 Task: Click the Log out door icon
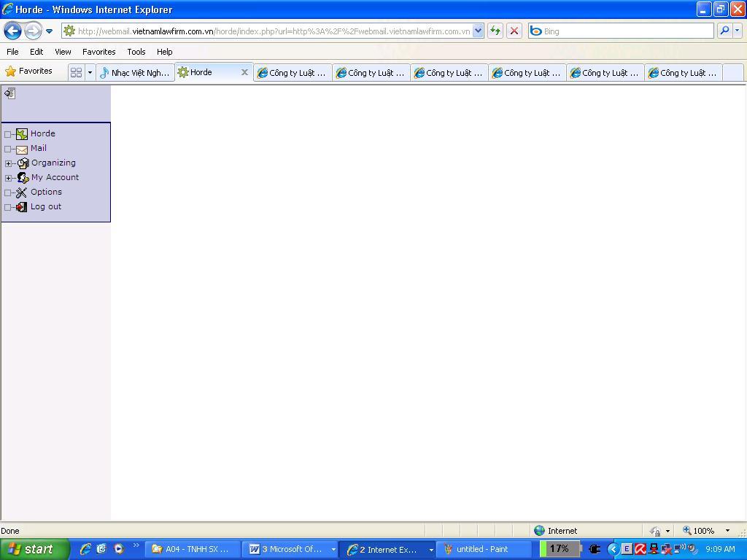[22, 207]
